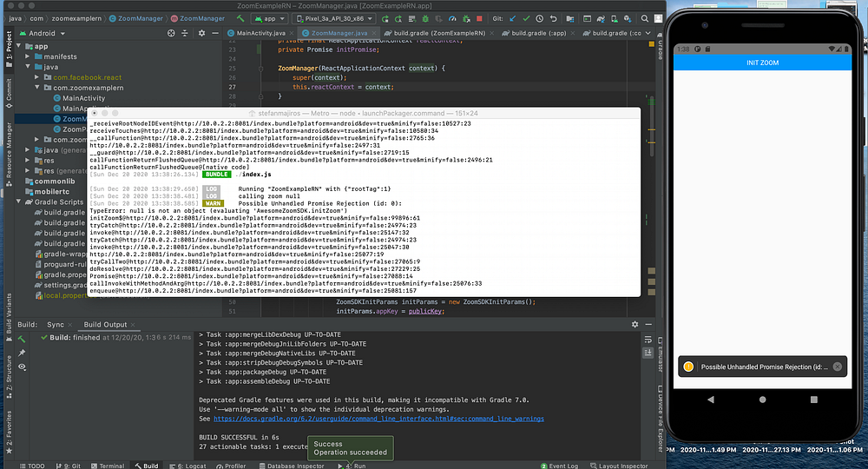Open the Event Log in status bar
Viewport: 868px width, 469px height.
(x=560, y=466)
